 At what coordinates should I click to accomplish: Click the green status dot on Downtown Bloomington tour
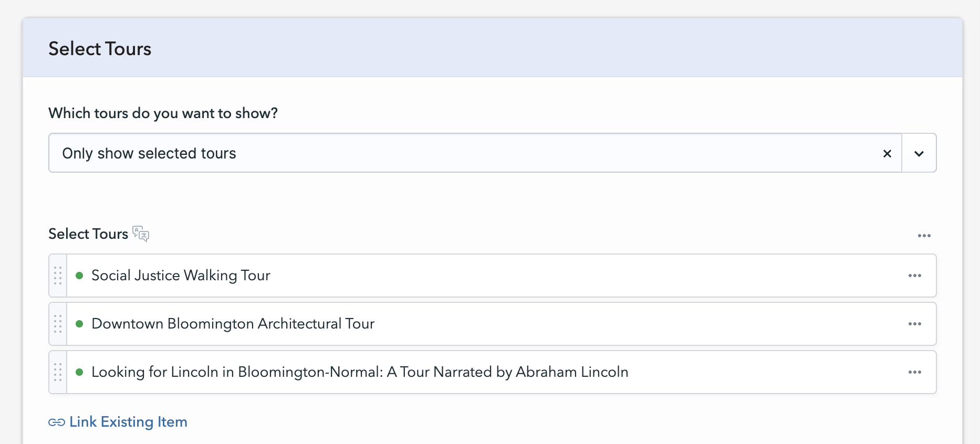(79, 324)
